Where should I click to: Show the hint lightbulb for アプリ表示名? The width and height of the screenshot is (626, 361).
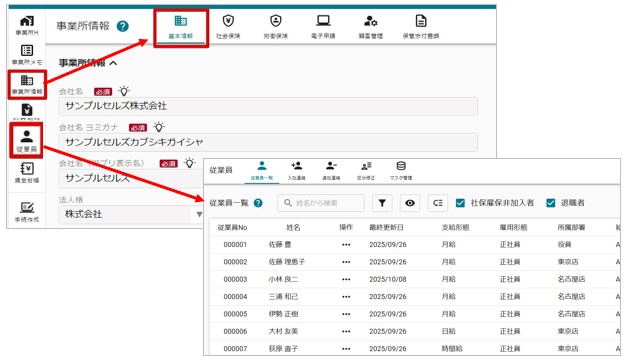coord(190,163)
